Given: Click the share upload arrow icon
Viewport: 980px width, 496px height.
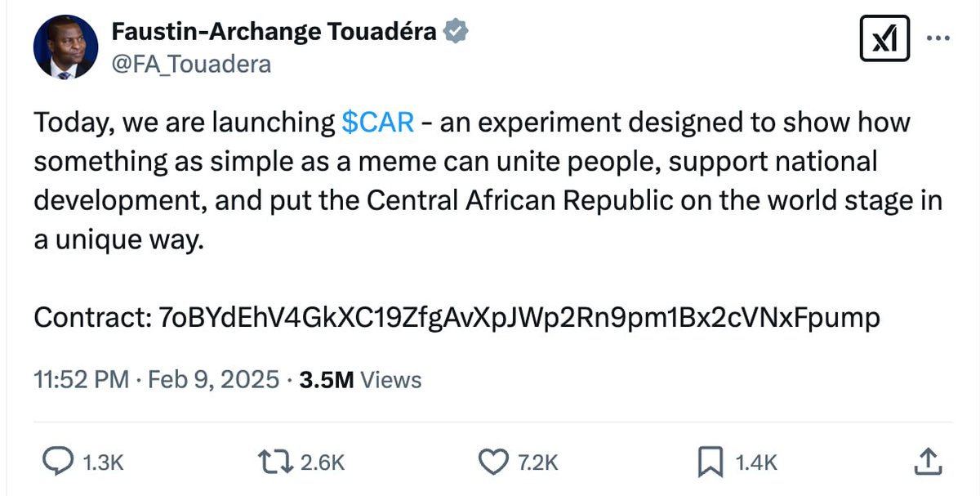Looking at the screenshot, I should 926,462.
